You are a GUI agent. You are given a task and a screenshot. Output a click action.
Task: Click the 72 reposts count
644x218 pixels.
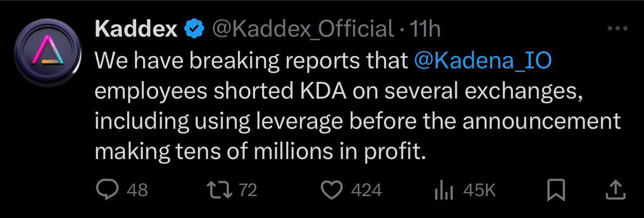coord(247,190)
